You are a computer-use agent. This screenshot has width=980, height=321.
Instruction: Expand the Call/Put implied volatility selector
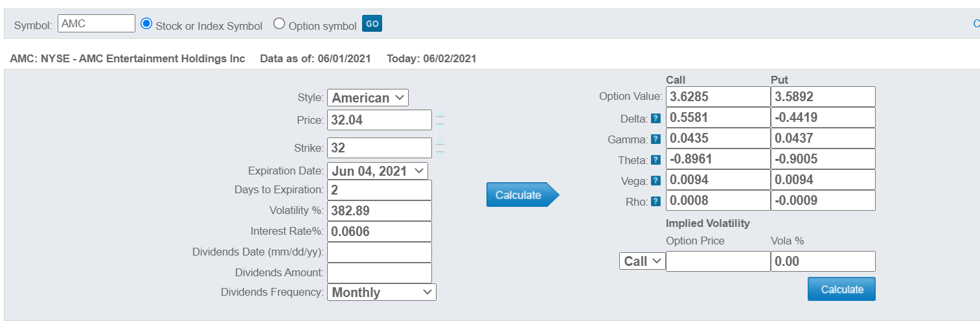[x=642, y=261]
